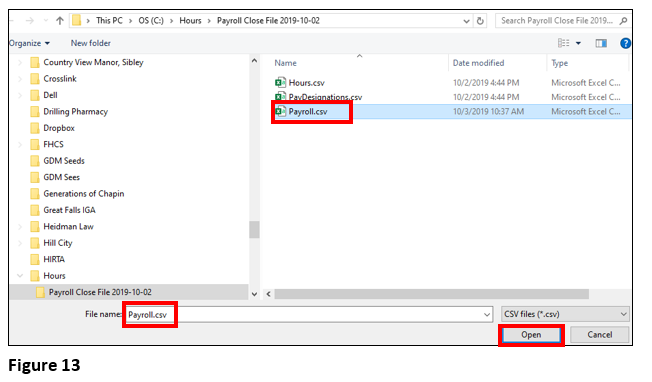
Task: Go up one folder level with the arrow
Action: pyautogui.click(x=60, y=21)
